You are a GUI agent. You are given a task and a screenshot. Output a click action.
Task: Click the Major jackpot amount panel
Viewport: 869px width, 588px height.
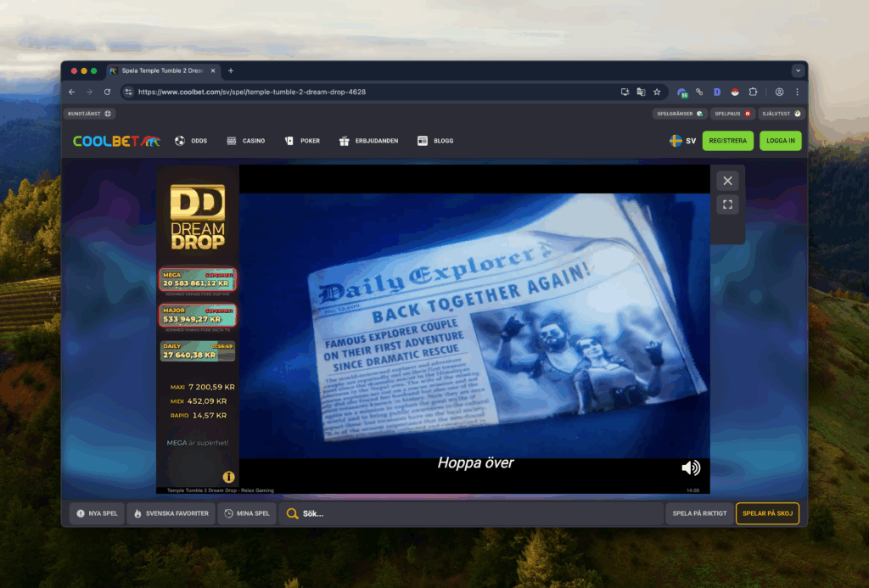pyautogui.click(x=198, y=316)
